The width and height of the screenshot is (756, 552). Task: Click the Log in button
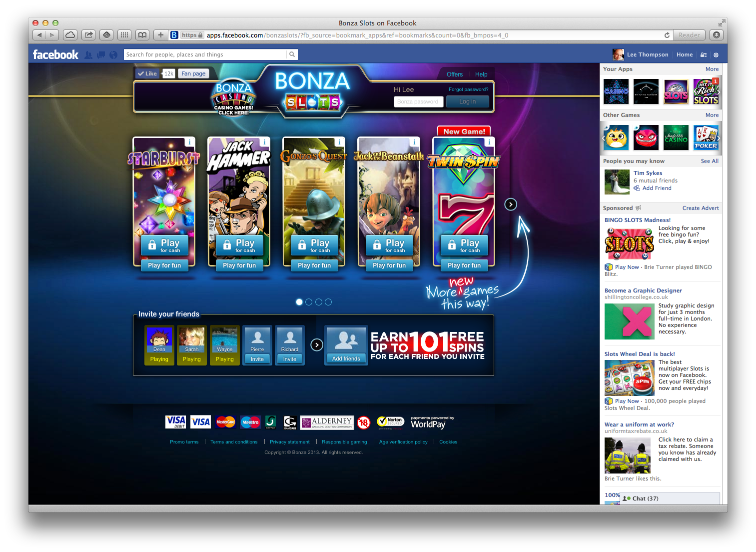pos(468,101)
